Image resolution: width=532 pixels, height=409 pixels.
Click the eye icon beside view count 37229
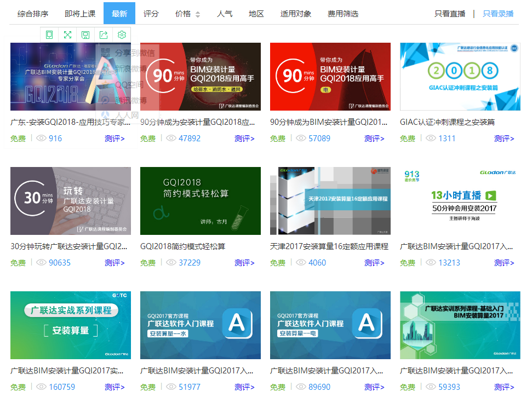pos(171,262)
